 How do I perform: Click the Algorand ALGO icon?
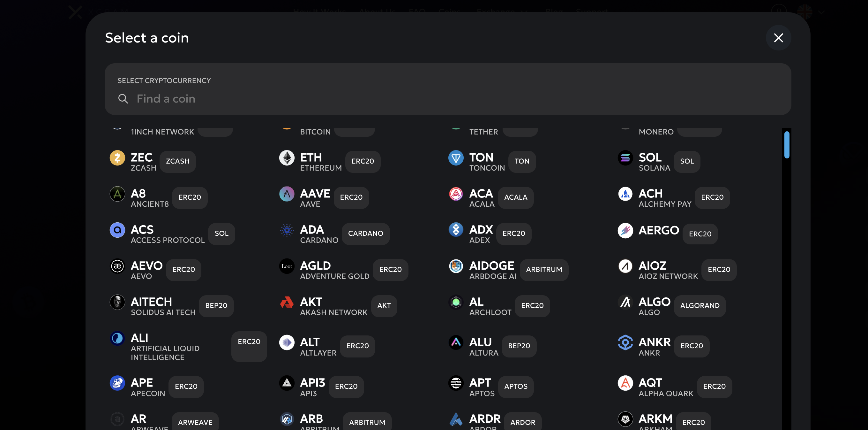click(625, 302)
